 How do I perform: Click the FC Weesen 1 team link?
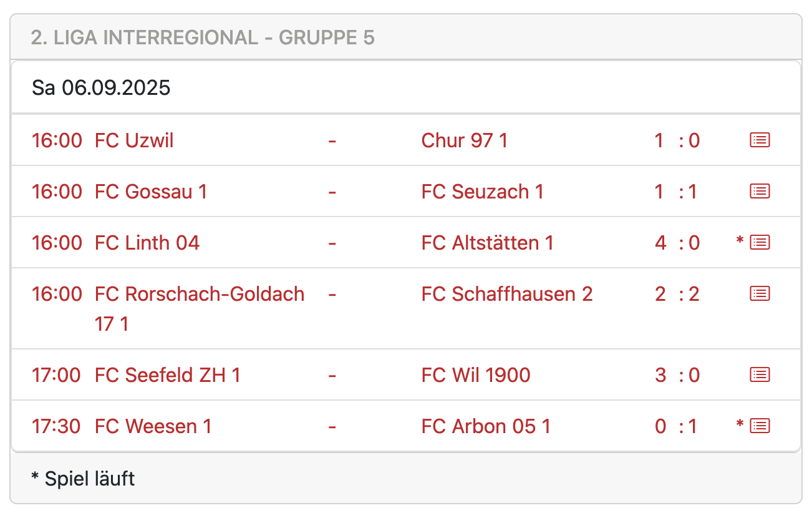153,426
